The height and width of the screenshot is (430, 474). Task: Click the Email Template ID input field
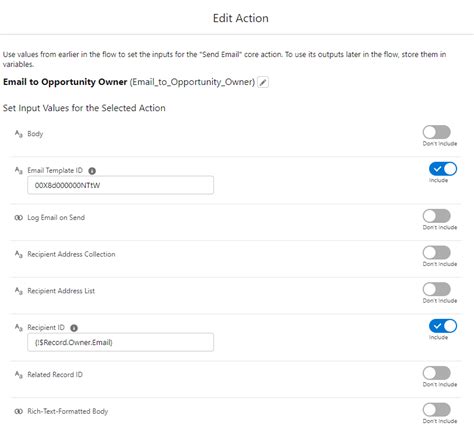[120, 185]
